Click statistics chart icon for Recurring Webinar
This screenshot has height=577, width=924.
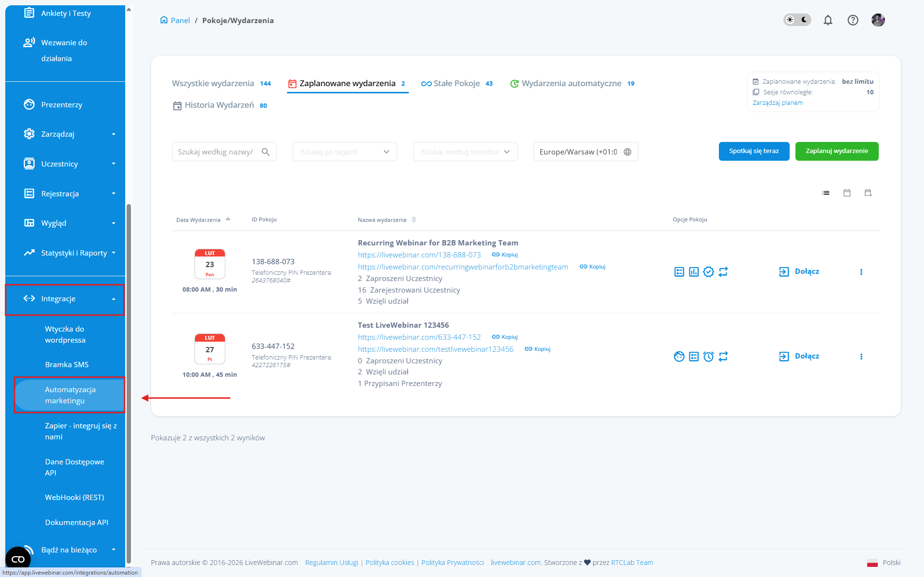click(x=693, y=272)
